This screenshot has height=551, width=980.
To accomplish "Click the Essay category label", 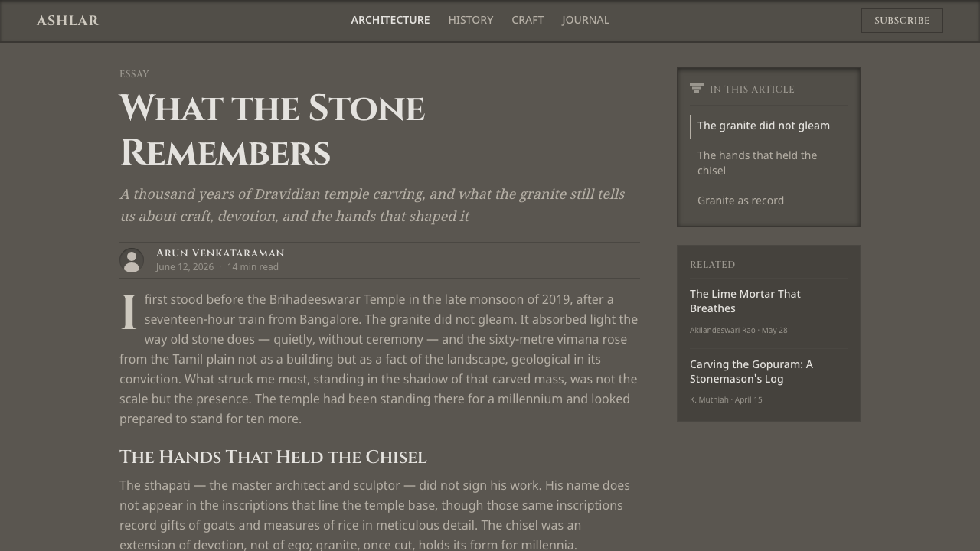I will pyautogui.click(x=134, y=74).
